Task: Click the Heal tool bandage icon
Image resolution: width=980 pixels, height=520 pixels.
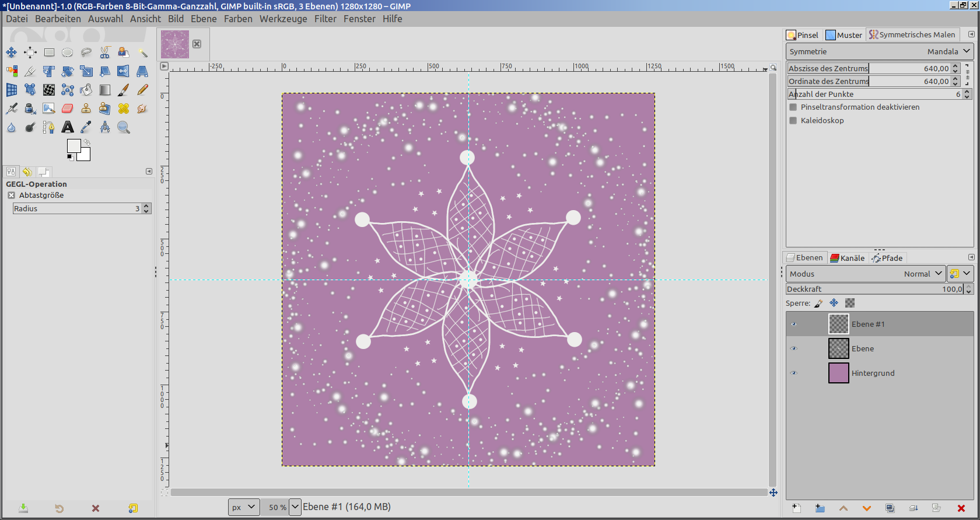Action: coord(124,109)
